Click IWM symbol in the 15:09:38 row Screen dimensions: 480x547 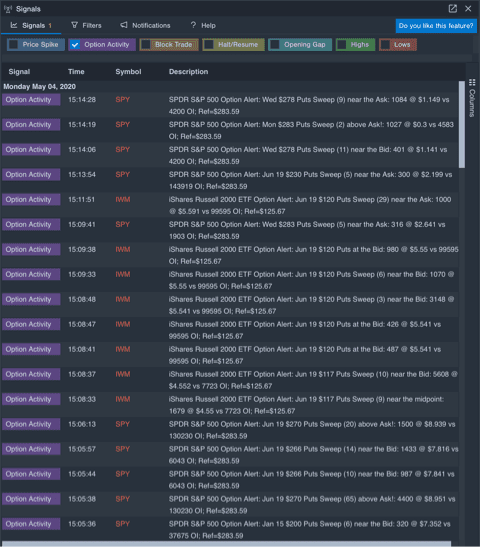pos(123,249)
